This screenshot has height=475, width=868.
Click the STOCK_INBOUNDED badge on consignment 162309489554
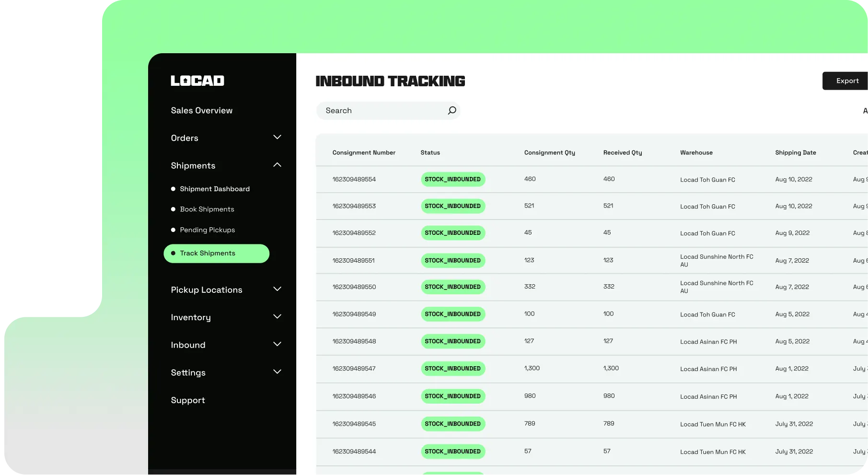[452, 179]
